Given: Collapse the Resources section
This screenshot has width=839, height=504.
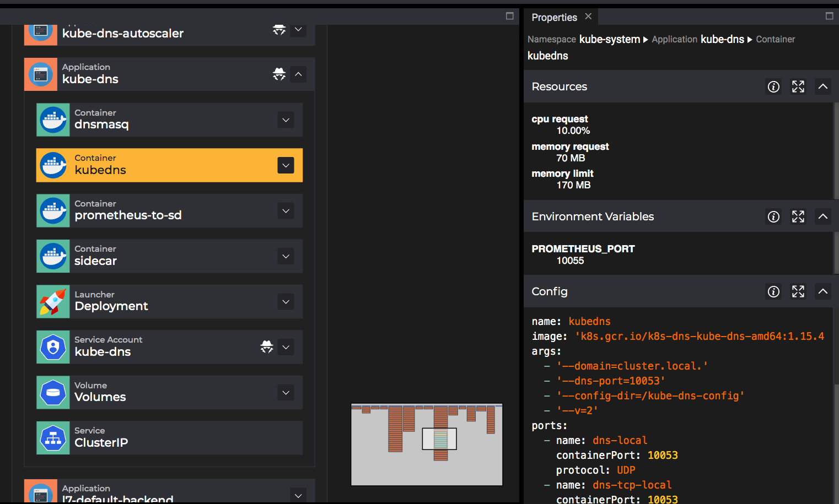Looking at the screenshot, I should point(822,86).
